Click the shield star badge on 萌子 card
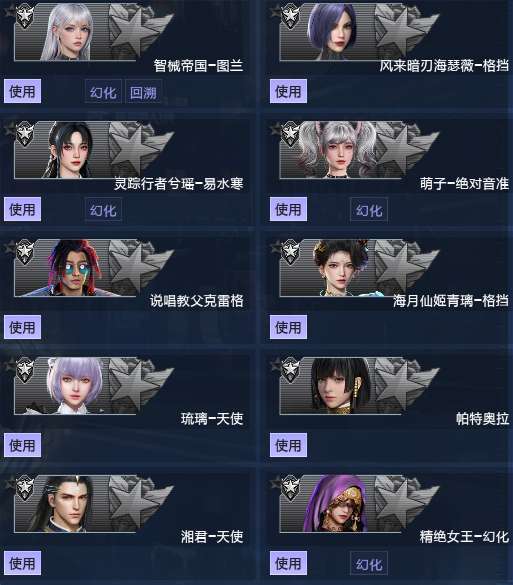 (x=290, y=134)
